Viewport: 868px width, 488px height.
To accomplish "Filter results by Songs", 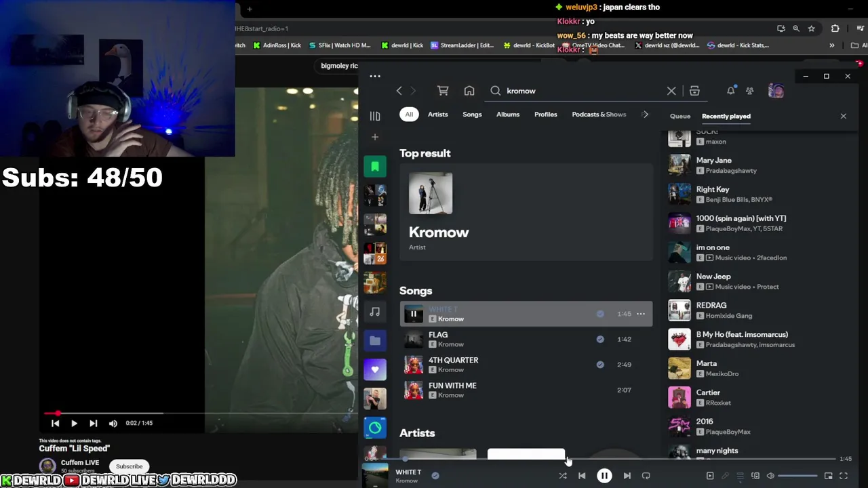I will point(472,115).
